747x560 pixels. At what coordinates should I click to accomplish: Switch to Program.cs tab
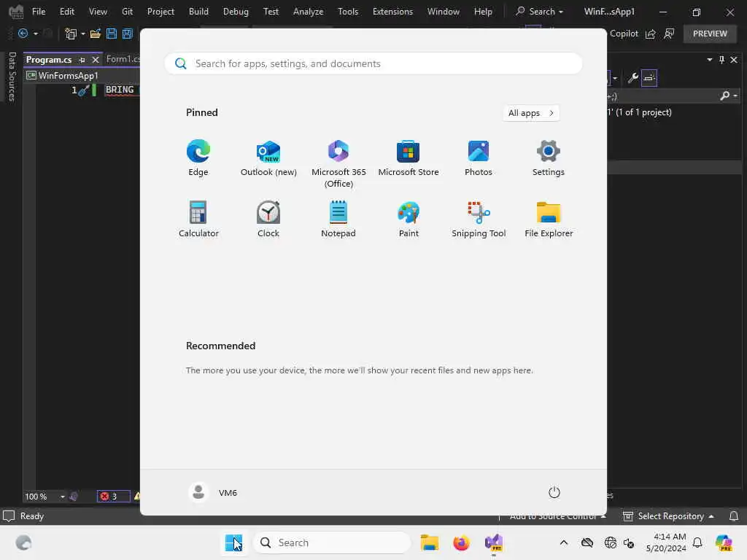coord(49,60)
